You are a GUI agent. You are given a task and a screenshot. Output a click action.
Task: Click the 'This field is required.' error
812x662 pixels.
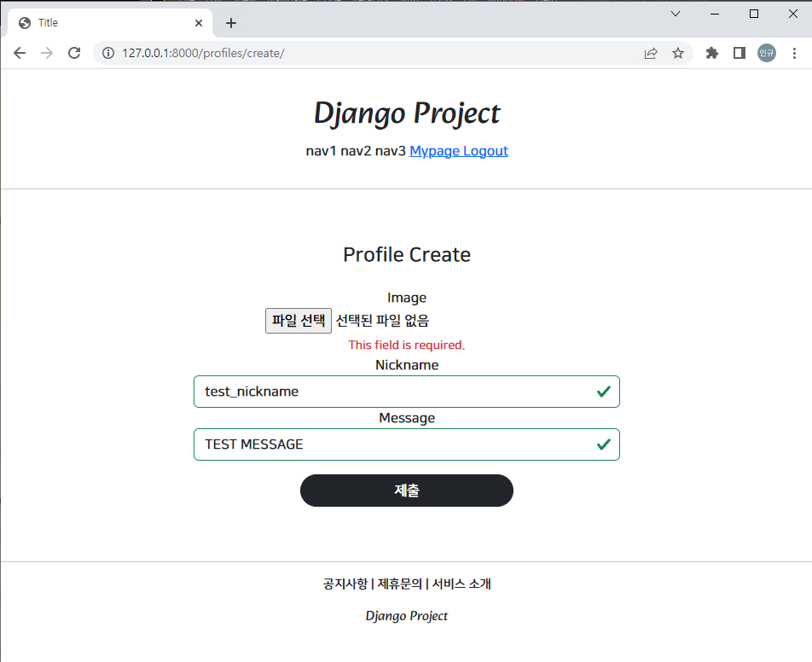tap(407, 345)
